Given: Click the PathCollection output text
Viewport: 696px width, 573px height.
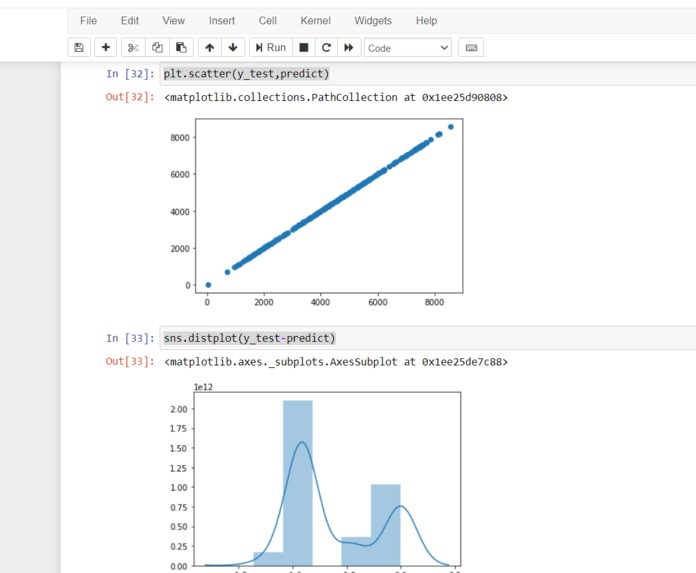Looking at the screenshot, I should click(336, 97).
